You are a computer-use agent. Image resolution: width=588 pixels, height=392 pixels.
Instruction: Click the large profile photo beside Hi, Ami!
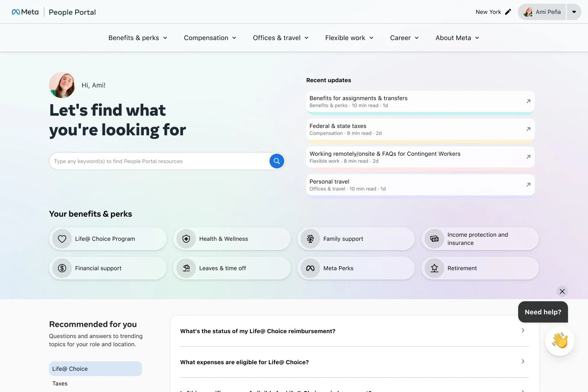point(62,85)
